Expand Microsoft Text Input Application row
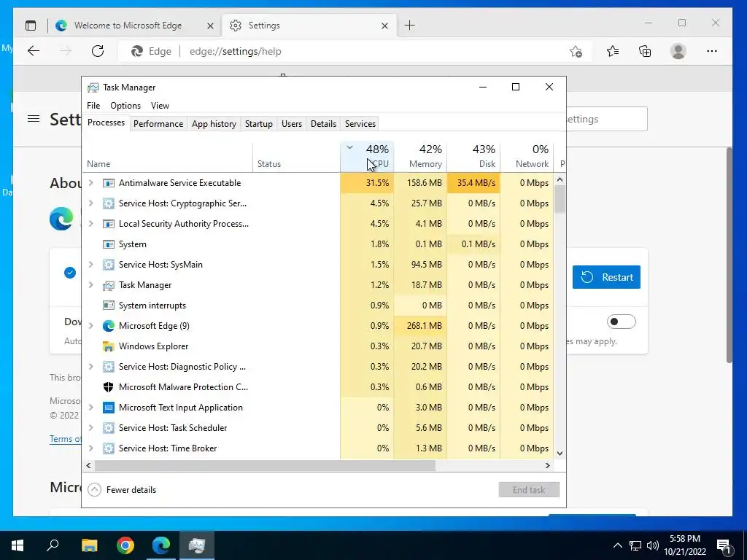Viewport: 747px width, 560px height. 91,408
